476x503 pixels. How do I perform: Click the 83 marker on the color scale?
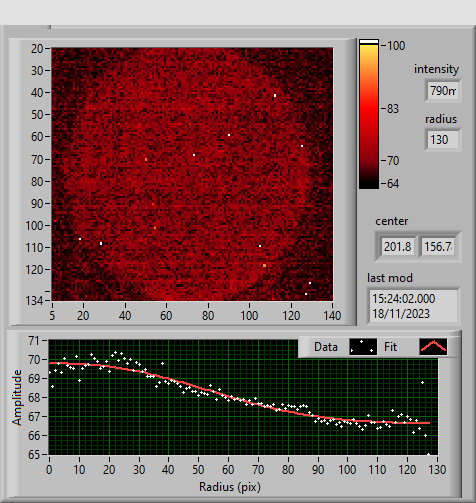(x=393, y=109)
